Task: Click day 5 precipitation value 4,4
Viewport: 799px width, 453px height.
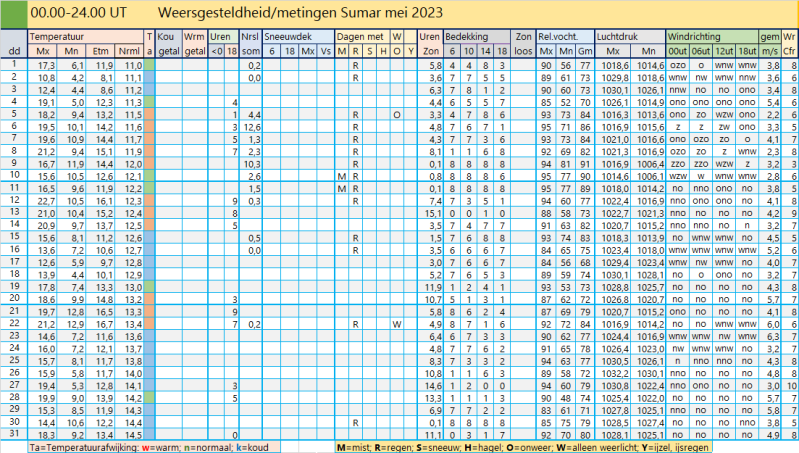Action: click(x=255, y=115)
